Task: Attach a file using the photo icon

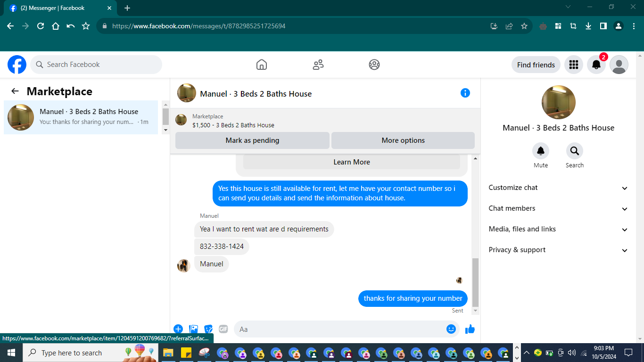Action: point(193,329)
